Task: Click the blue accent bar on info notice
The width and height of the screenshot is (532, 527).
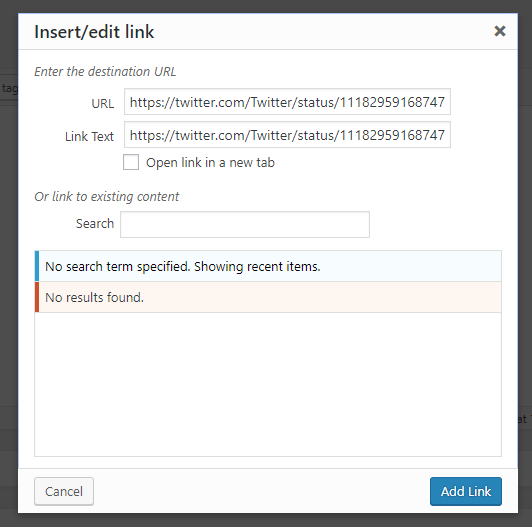Action: tap(37, 266)
